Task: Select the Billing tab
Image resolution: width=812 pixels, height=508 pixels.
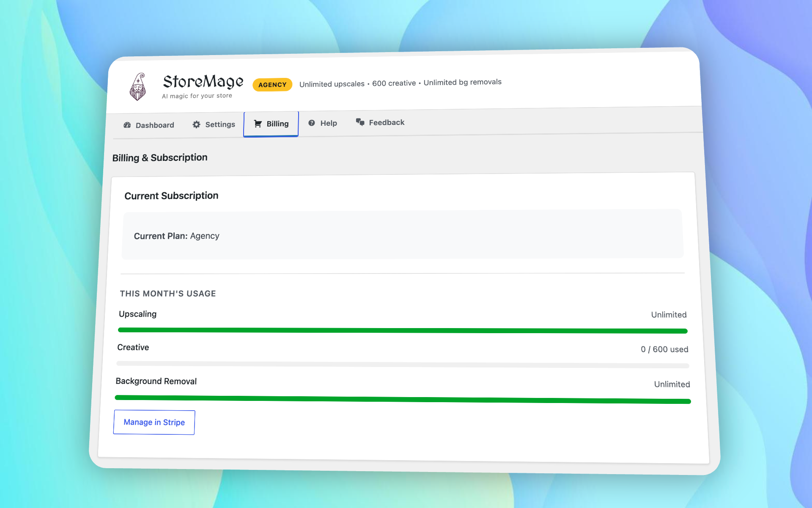Action: coord(271,124)
